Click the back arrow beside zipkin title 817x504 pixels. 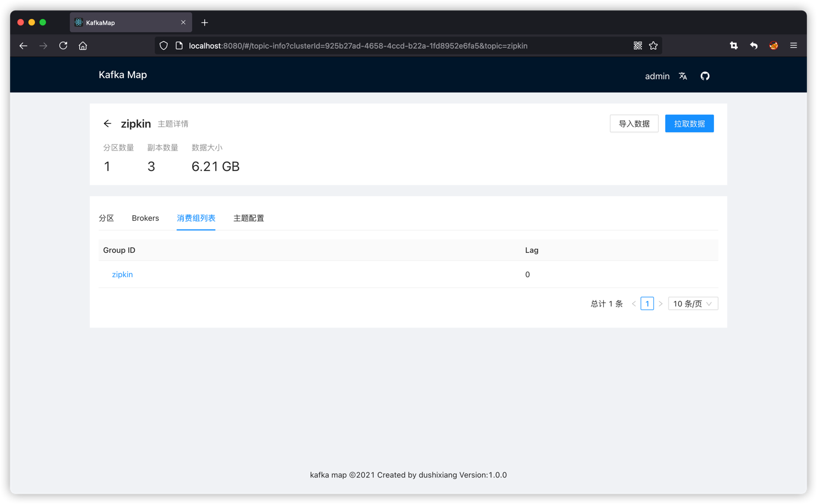(107, 123)
